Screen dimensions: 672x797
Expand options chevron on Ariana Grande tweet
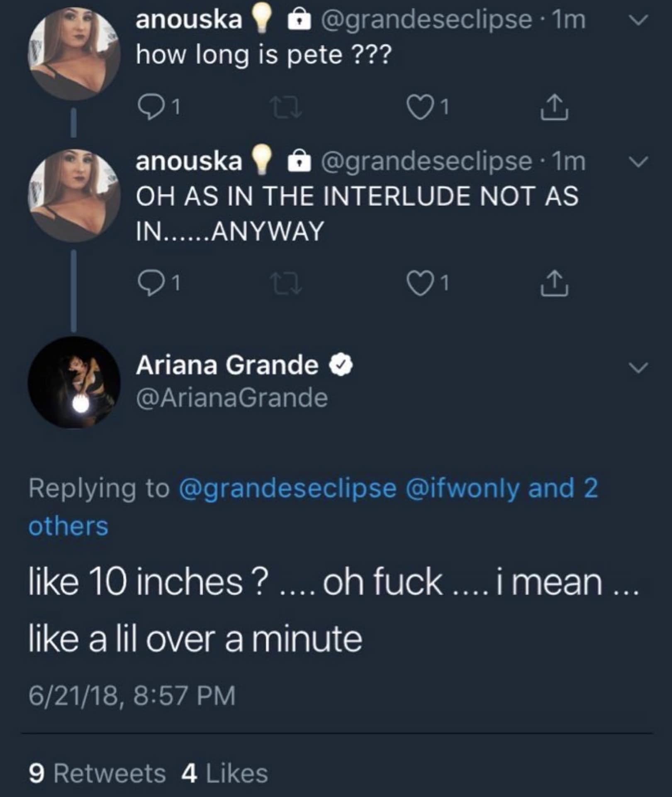click(x=638, y=367)
